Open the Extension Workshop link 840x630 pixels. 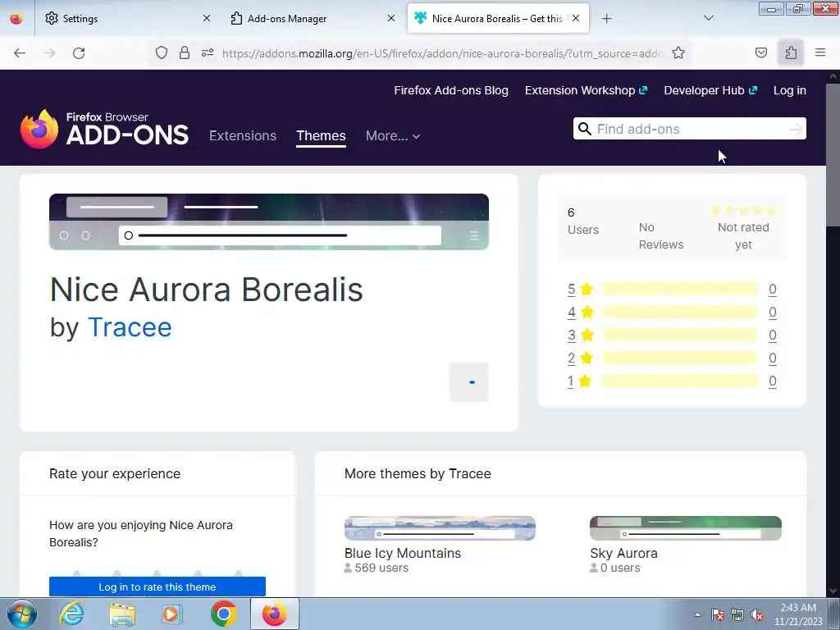[x=586, y=90]
